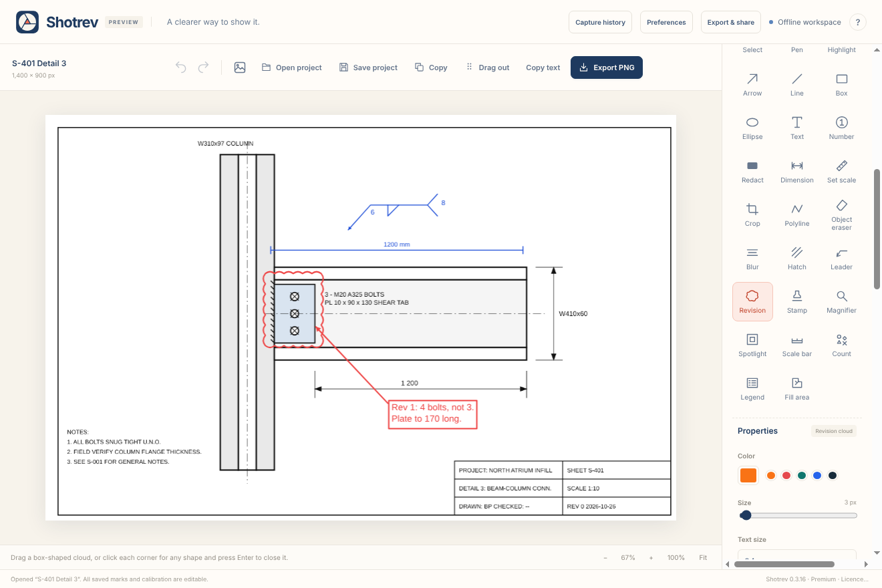
Task: Click the Fit zoom button
Action: tap(703, 557)
